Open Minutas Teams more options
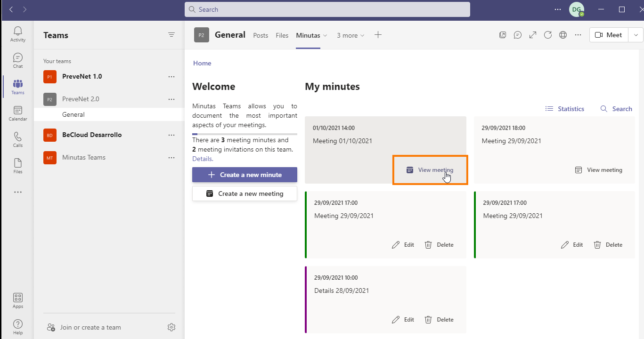This screenshot has height=339, width=644. click(171, 157)
